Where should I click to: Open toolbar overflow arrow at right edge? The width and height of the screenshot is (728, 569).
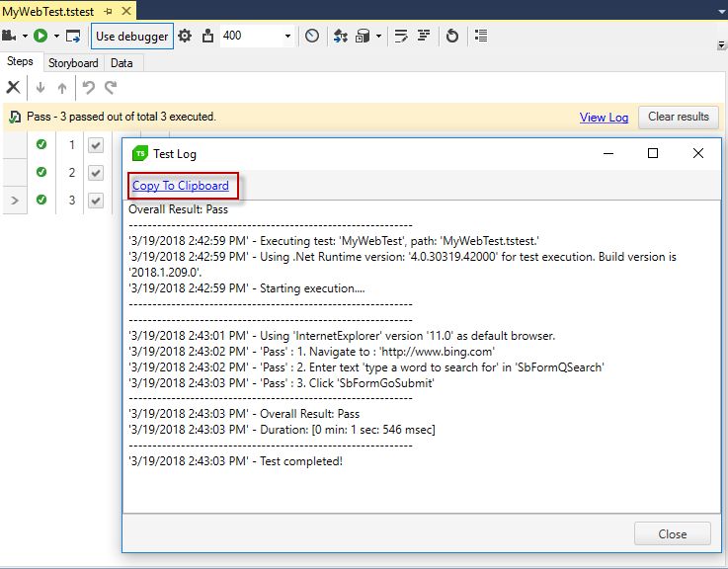[x=721, y=45]
